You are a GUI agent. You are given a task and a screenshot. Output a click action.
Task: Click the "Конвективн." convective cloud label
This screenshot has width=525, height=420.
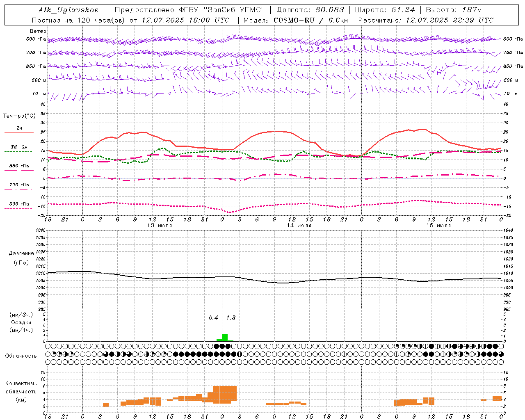[x=21, y=383]
